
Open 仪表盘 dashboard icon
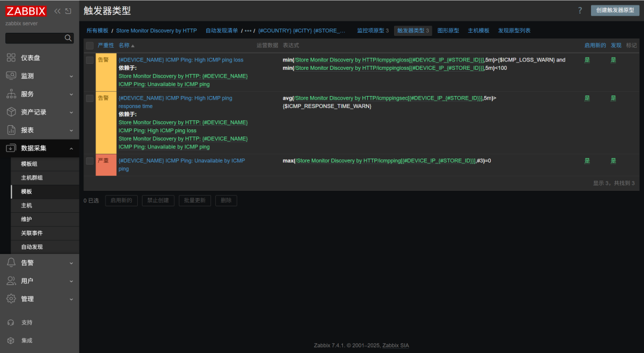coord(11,57)
